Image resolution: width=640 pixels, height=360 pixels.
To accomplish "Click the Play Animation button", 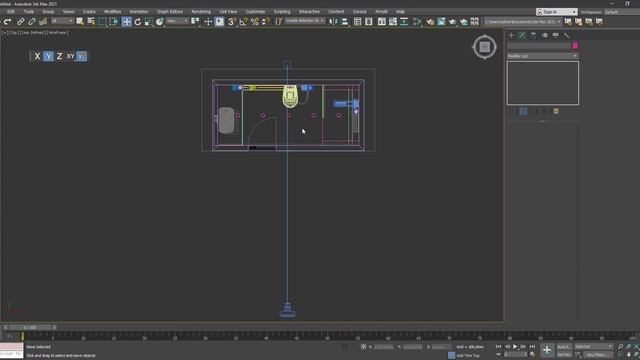I will (x=515, y=347).
